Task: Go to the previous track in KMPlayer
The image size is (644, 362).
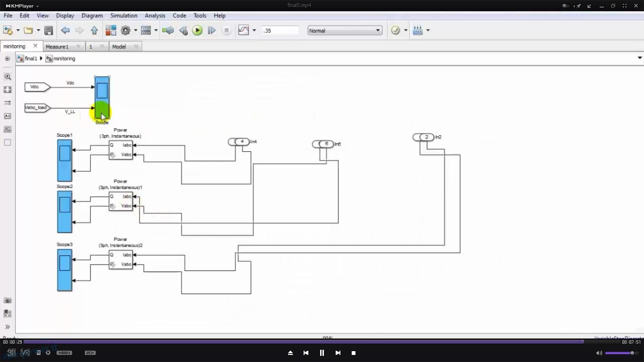Action: point(306,353)
